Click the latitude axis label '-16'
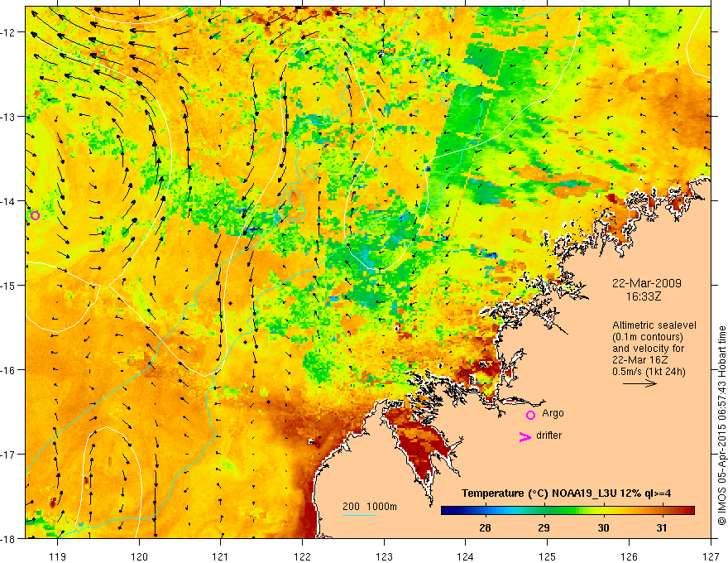The width and height of the screenshot is (728, 563). coord(9,370)
